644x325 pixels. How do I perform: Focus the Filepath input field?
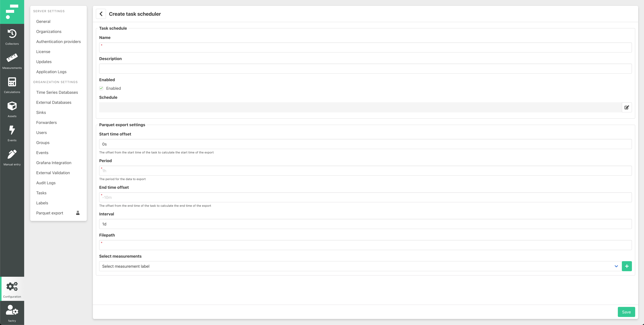[365, 245]
